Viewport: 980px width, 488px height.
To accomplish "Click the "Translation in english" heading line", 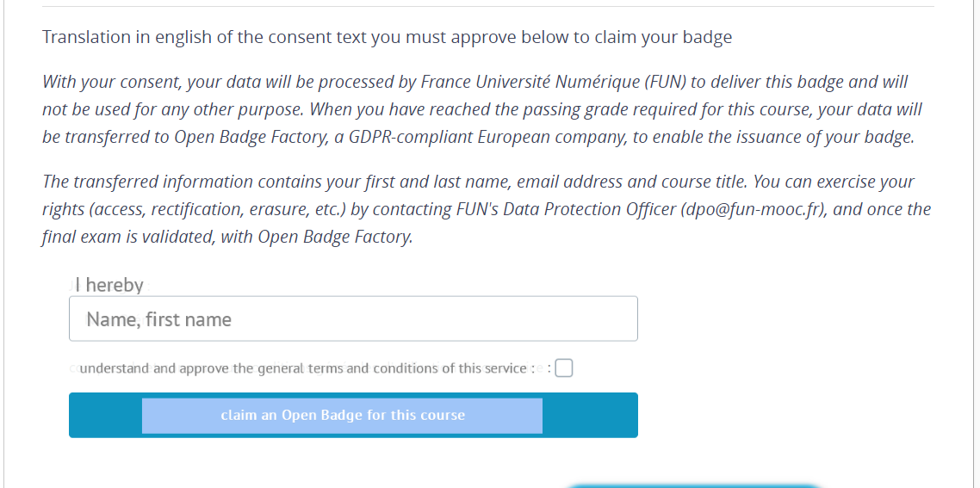I will pyautogui.click(x=387, y=37).
